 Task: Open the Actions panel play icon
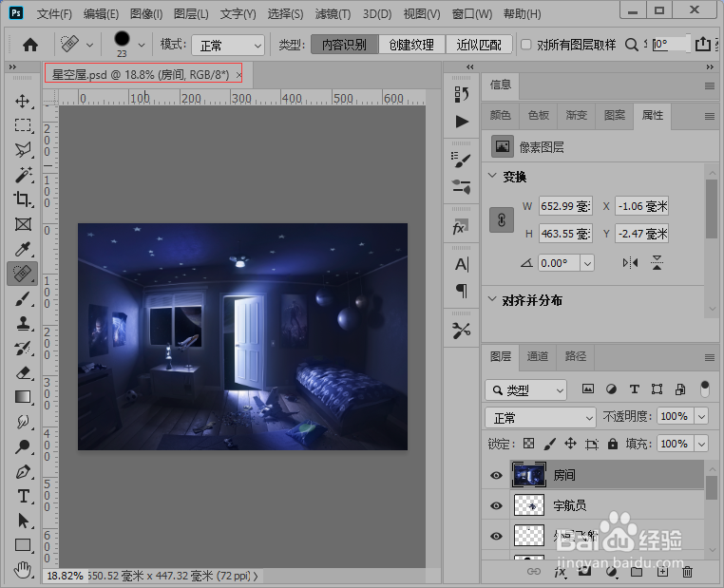pyautogui.click(x=461, y=122)
